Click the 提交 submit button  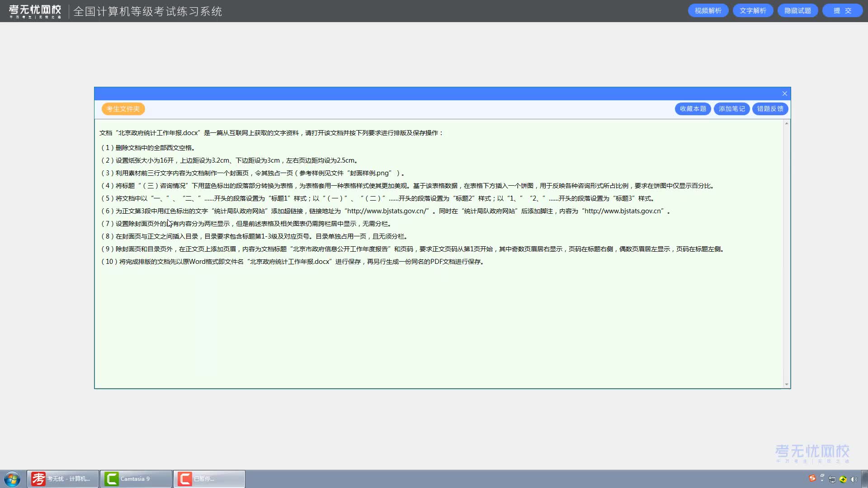pos(842,10)
